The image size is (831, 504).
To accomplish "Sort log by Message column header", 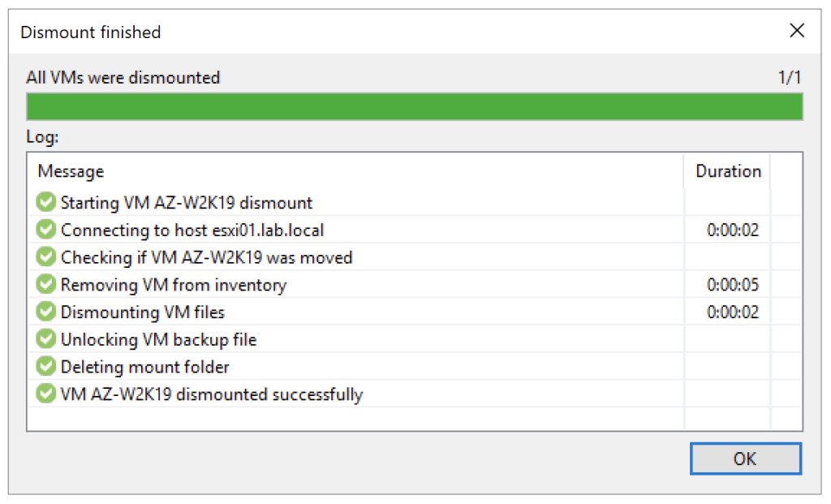I will (x=71, y=171).
